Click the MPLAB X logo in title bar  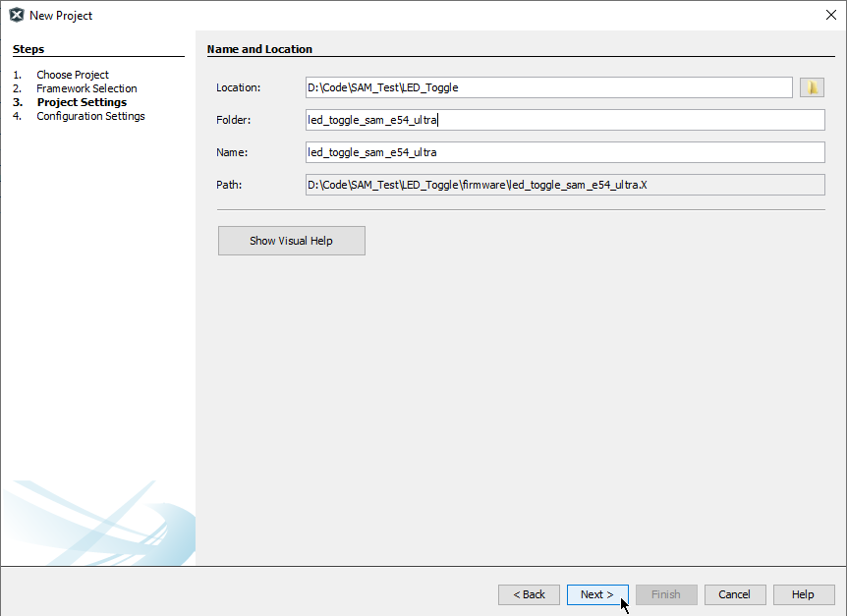(x=17, y=15)
